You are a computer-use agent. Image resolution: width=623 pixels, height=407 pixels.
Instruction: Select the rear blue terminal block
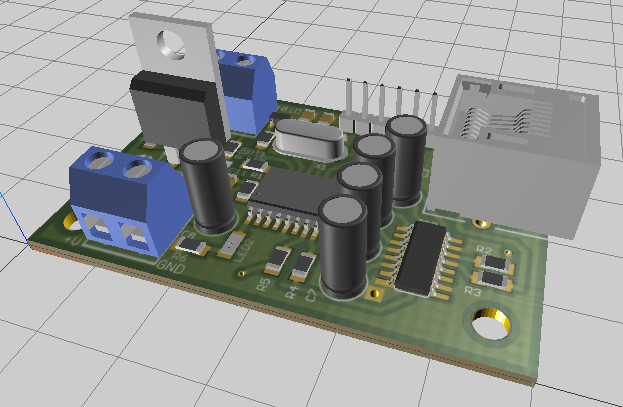[x=246, y=85]
